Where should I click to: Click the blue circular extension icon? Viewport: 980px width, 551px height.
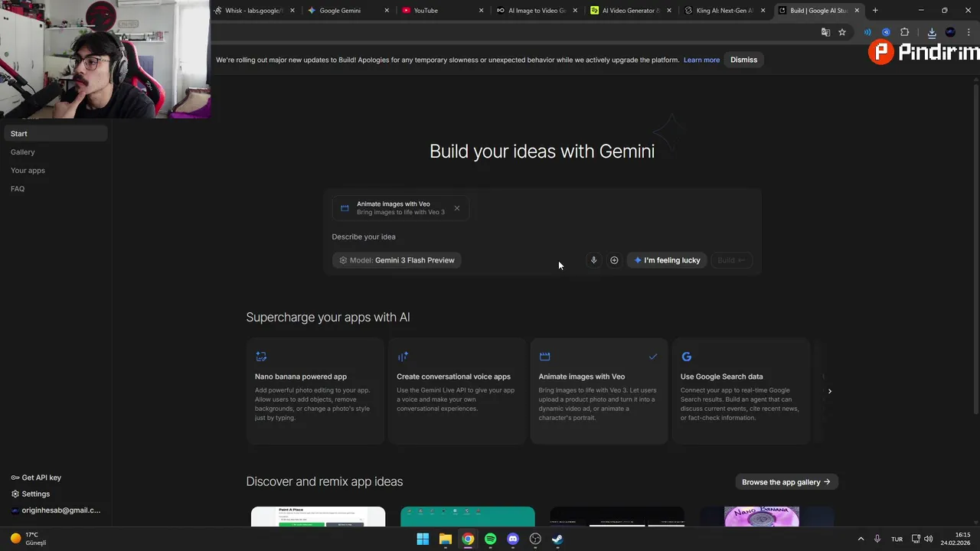point(886,32)
